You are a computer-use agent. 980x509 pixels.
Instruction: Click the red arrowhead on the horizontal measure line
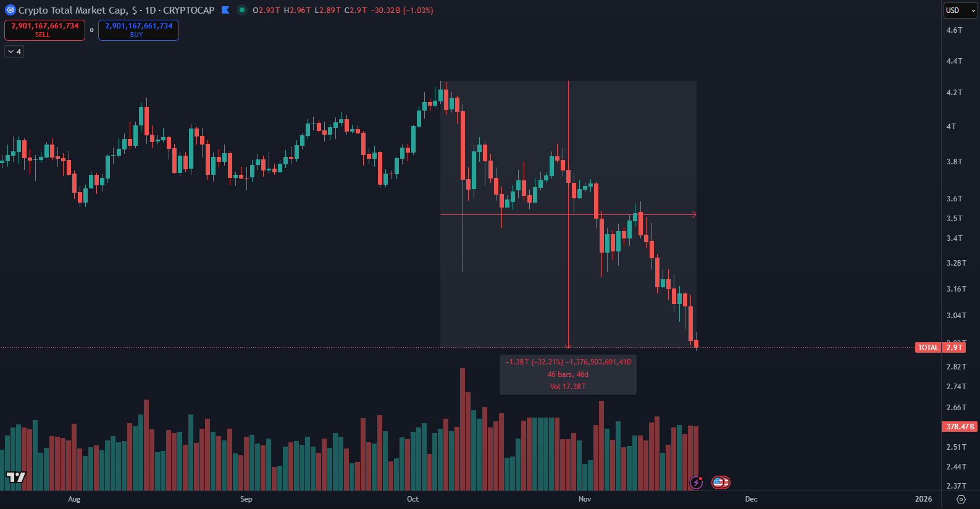click(x=694, y=214)
